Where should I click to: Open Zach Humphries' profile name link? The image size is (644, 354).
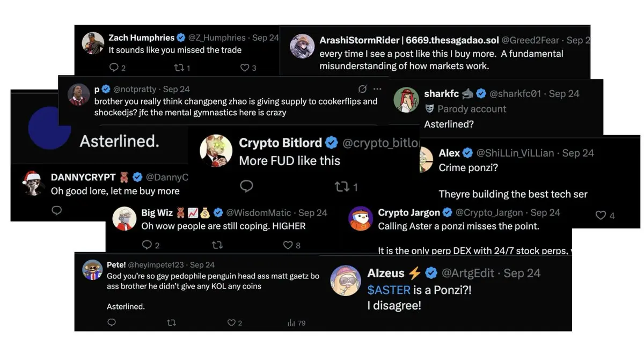tap(141, 38)
